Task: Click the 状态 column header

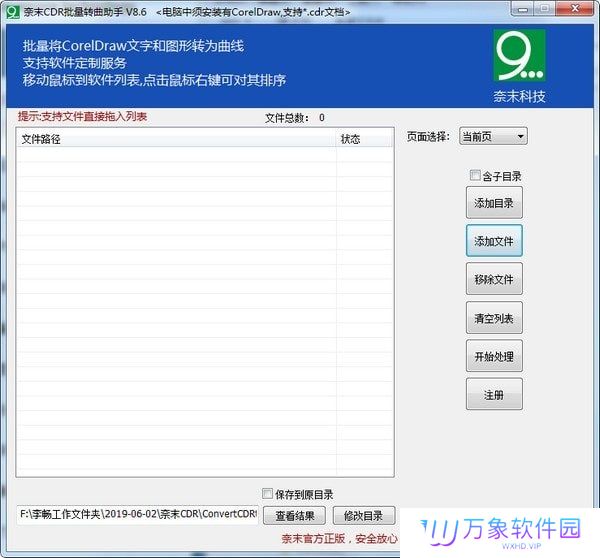Action: pos(364,139)
